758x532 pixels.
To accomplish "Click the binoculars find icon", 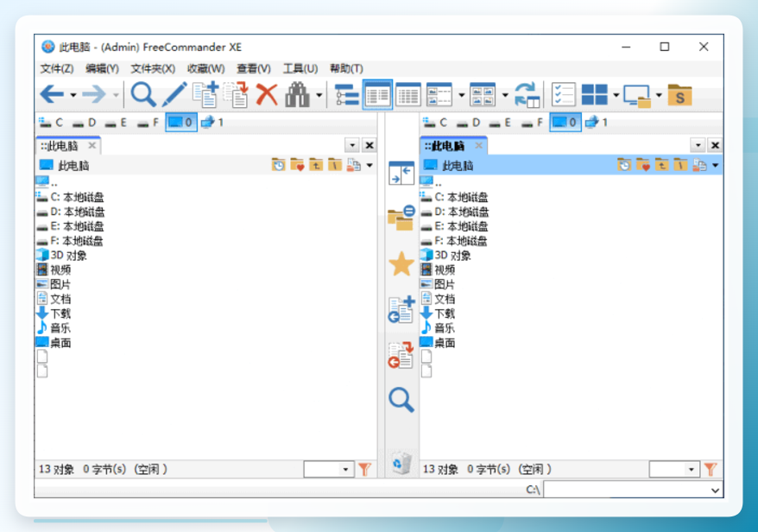I will point(297,94).
